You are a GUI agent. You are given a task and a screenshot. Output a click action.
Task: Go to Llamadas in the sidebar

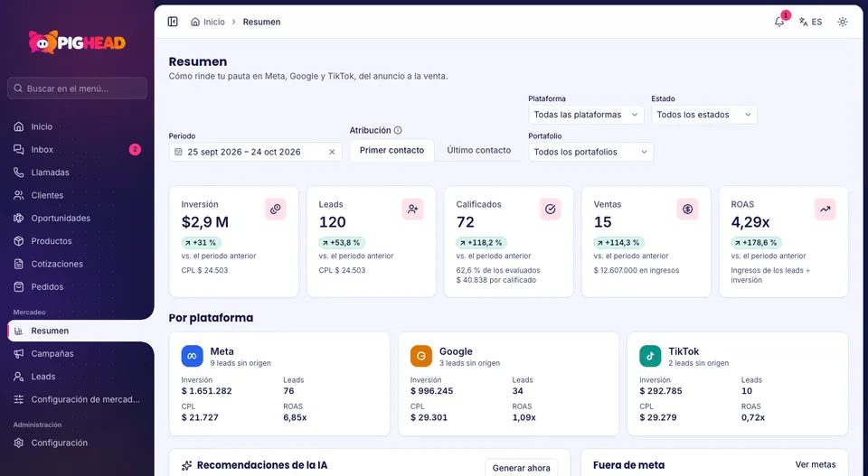click(x=77, y=173)
